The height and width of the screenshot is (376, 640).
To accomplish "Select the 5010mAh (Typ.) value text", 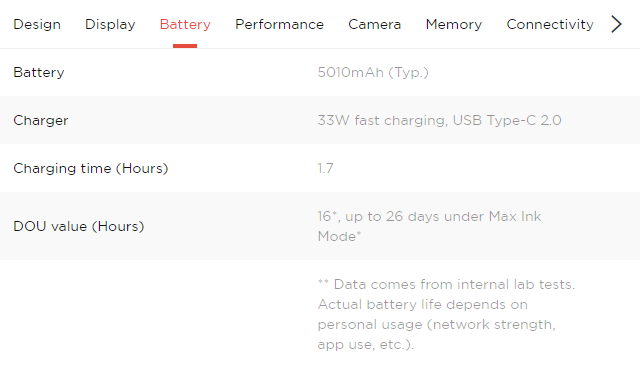I will (373, 73).
